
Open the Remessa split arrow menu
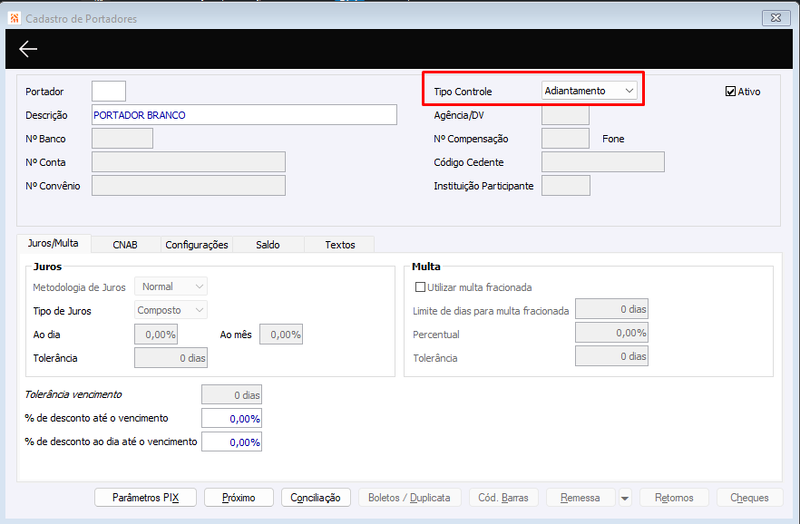(624, 497)
